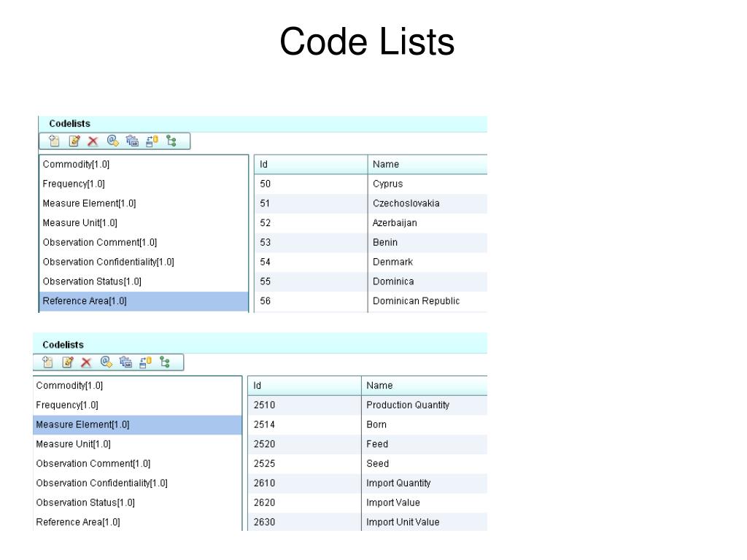The width and height of the screenshot is (747, 560).
Task: Click the Id cell showing 2630
Action: click(x=304, y=522)
